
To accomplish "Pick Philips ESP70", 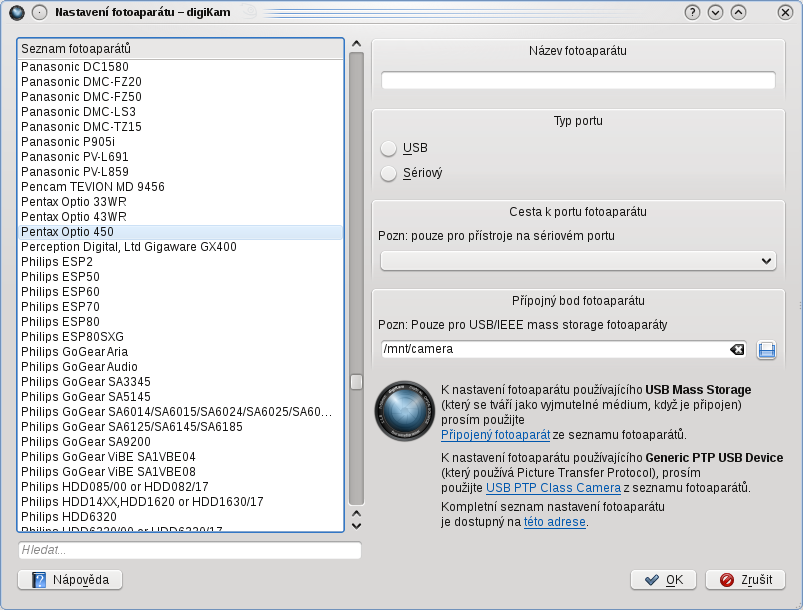I will (x=180, y=307).
